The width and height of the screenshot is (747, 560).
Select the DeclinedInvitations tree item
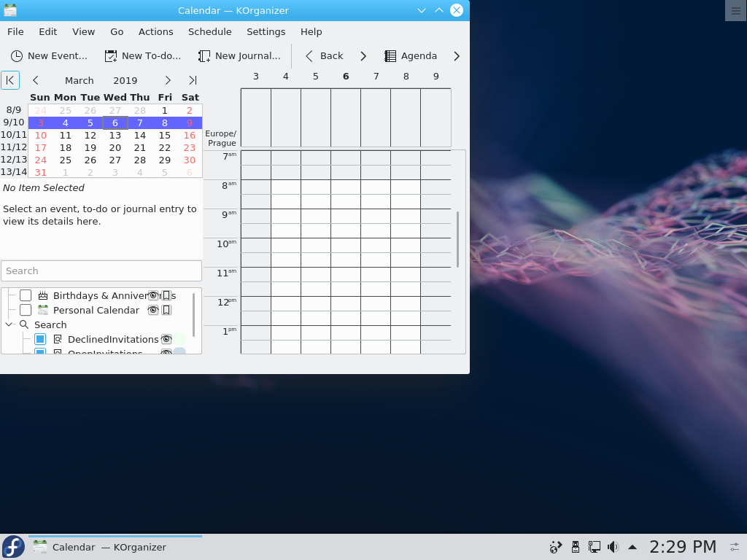coord(113,339)
